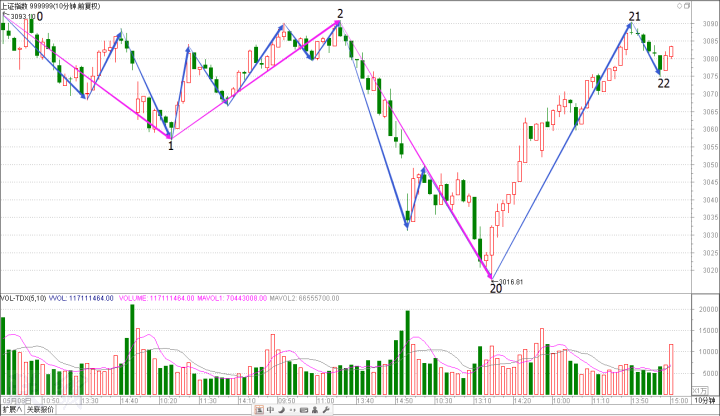Switch to the 关联报价 tab
720x416 pixels.
40,409
